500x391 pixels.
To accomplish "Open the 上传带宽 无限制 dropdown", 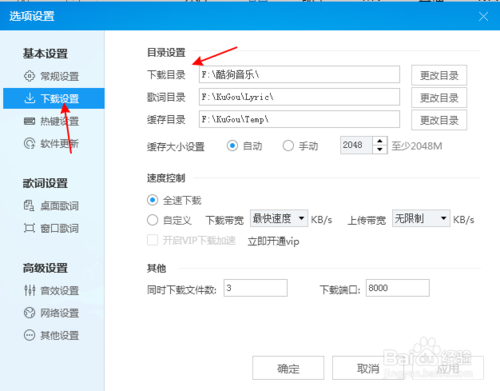I will (421, 218).
